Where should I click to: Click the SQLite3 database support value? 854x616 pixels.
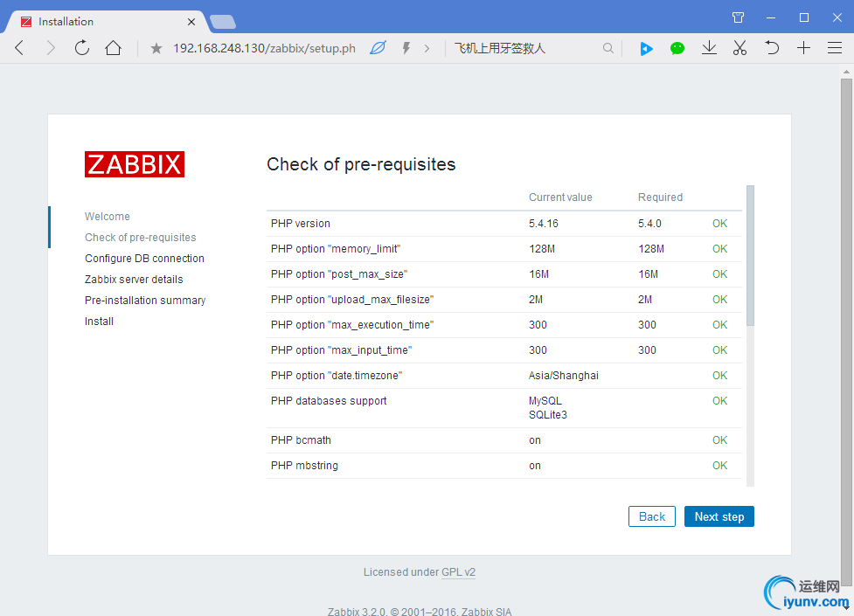[x=547, y=415]
